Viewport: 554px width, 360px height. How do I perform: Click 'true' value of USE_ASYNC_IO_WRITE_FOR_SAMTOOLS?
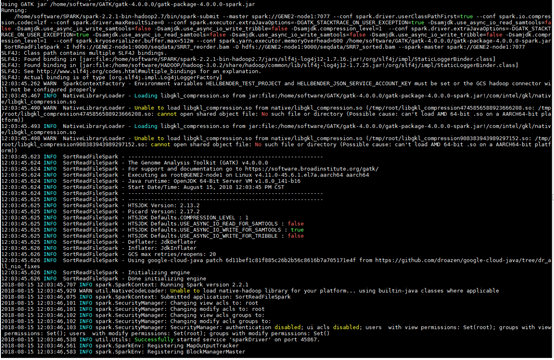(297, 230)
